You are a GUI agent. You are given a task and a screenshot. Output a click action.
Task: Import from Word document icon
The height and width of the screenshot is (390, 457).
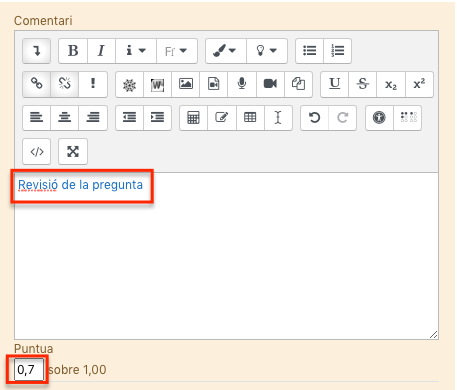(x=157, y=84)
